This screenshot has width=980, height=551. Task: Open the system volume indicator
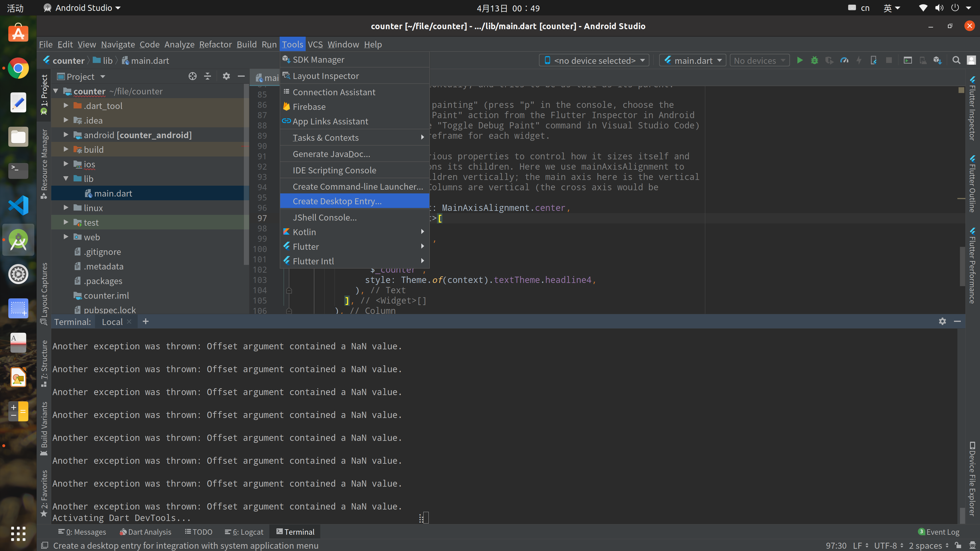coord(939,8)
